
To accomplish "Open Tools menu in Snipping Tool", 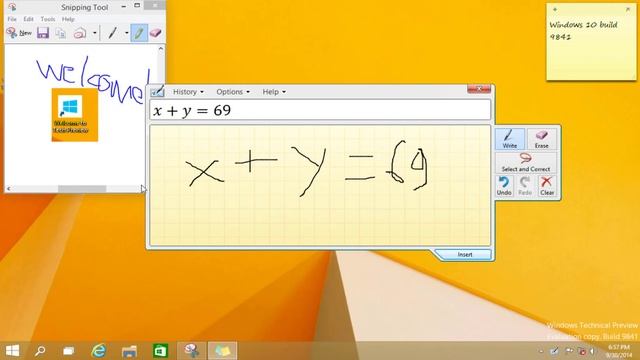I will [x=48, y=19].
